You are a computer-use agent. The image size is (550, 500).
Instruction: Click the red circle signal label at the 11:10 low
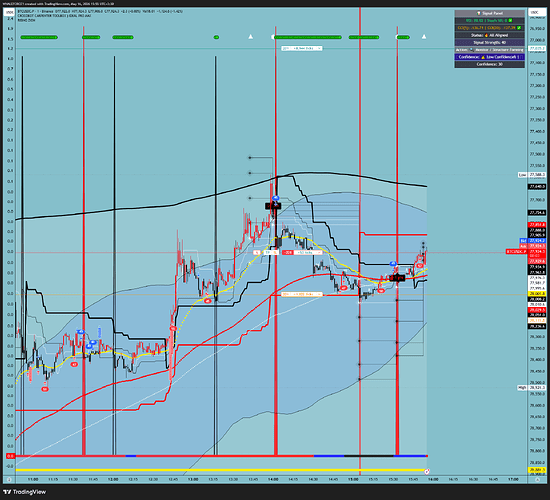click(x=45, y=389)
